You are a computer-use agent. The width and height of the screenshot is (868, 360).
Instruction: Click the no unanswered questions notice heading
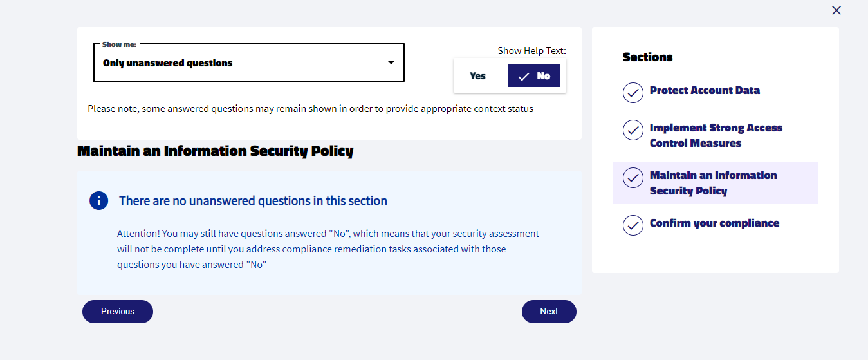(x=253, y=200)
